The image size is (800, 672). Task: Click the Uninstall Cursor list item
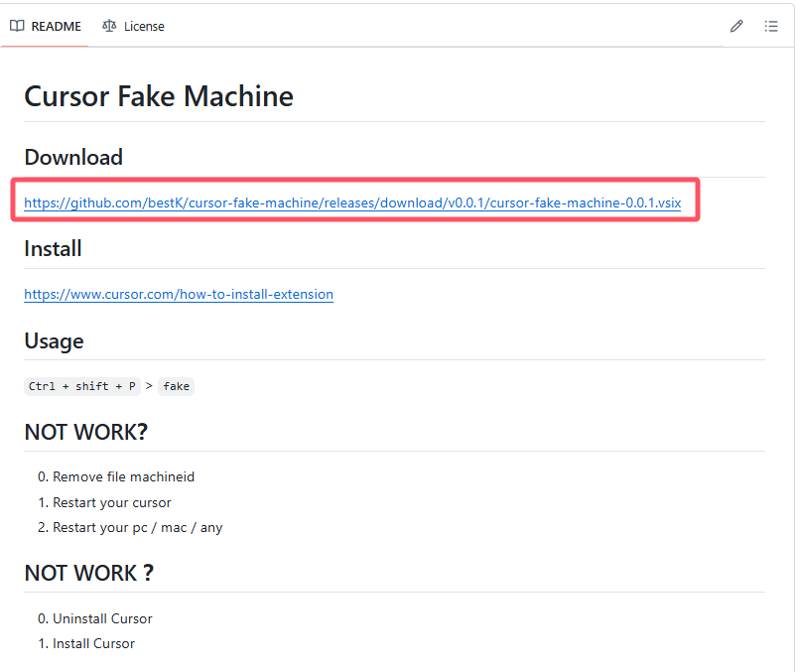(102, 618)
